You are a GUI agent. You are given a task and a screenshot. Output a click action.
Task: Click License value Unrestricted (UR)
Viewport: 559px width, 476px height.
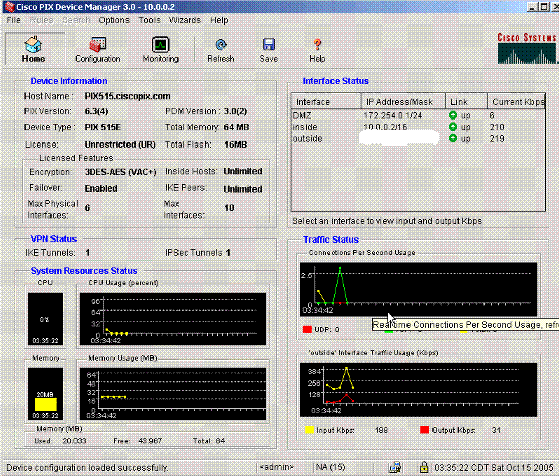(120, 145)
